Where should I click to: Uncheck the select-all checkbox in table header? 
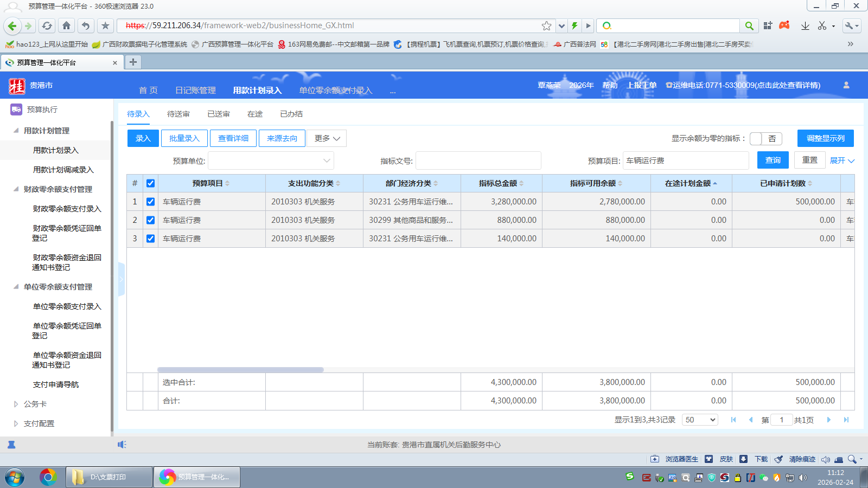pos(150,183)
